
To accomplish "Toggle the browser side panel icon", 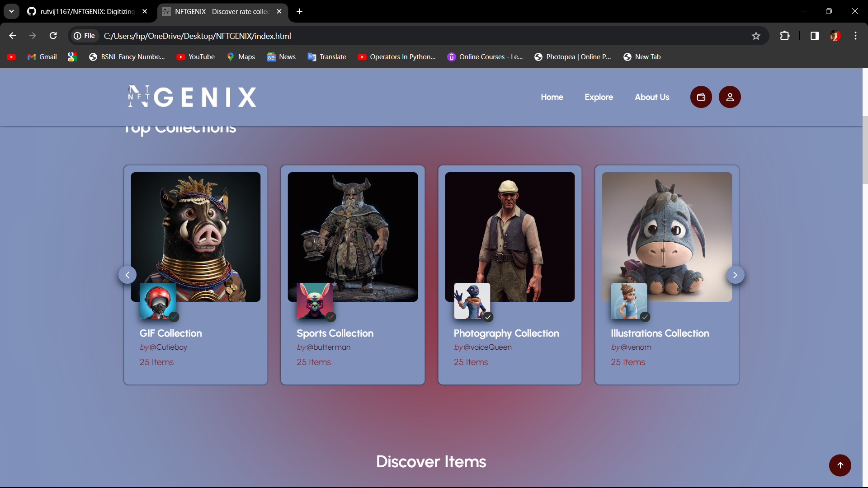I will pos(814,36).
